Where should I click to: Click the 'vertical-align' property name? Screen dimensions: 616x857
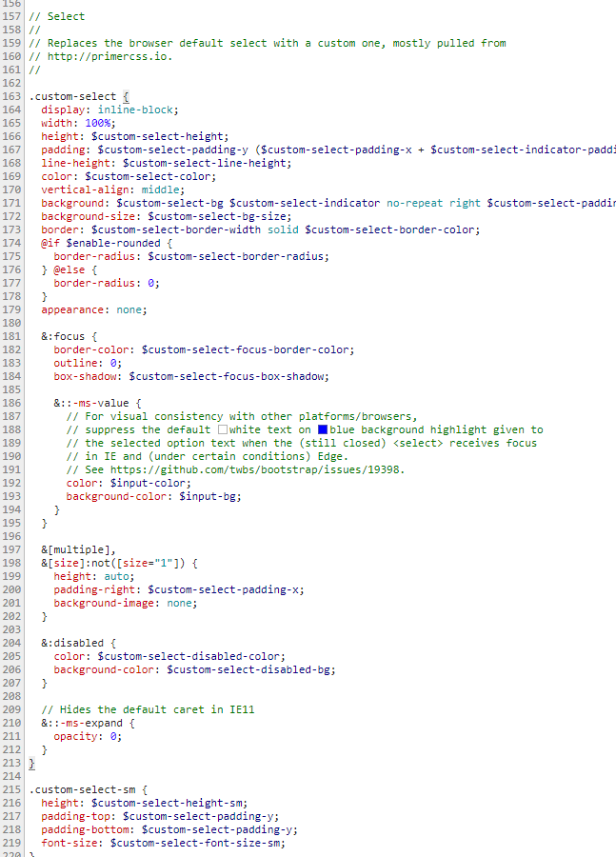click(86, 189)
